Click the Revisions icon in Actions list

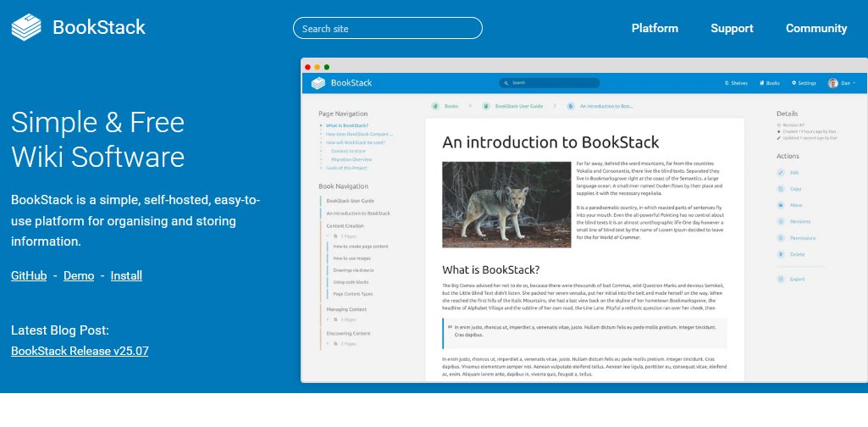780,222
